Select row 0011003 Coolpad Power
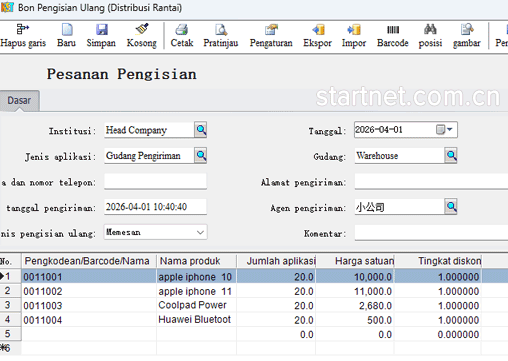The width and height of the screenshot is (508, 361). [x=254, y=305]
